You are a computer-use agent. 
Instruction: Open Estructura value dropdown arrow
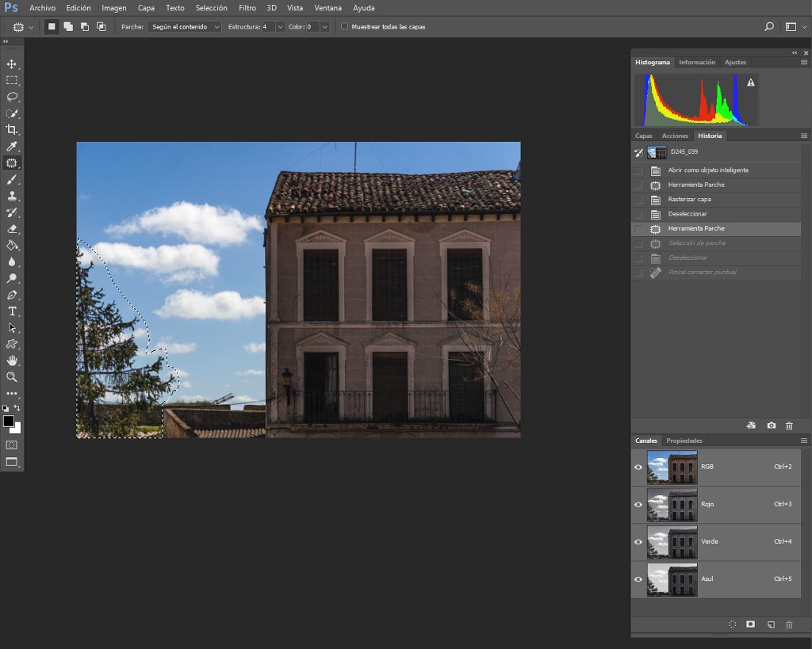click(x=280, y=26)
